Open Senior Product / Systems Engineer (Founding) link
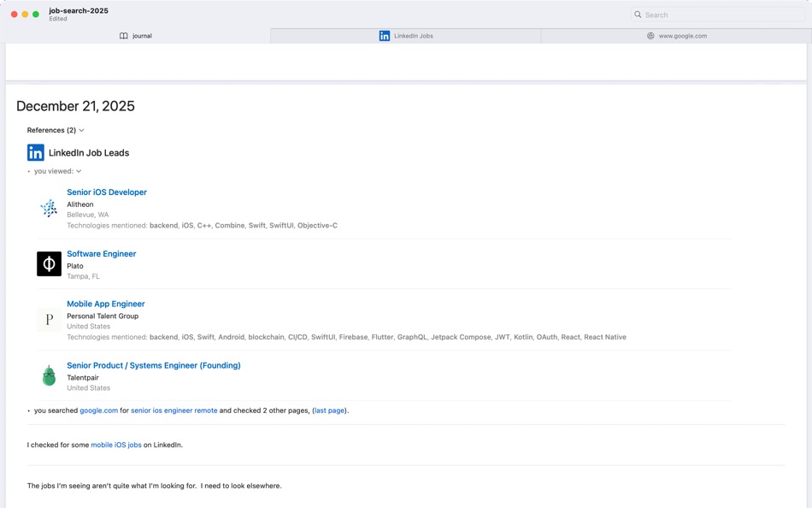 point(154,365)
